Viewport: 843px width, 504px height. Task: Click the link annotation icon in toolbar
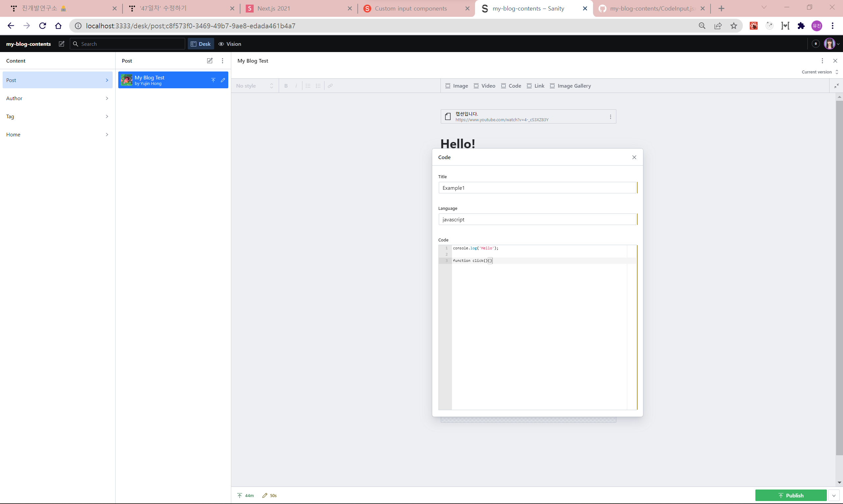click(x=330, y=86)
